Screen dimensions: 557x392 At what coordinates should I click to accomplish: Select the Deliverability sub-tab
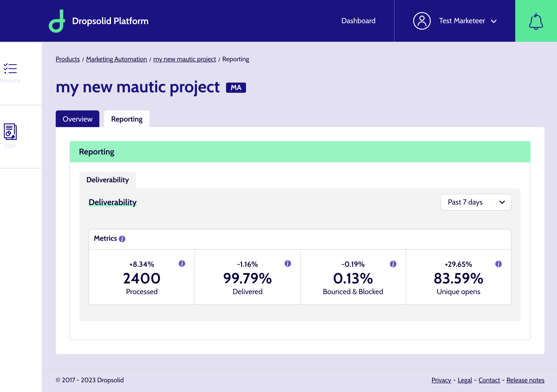107,180
